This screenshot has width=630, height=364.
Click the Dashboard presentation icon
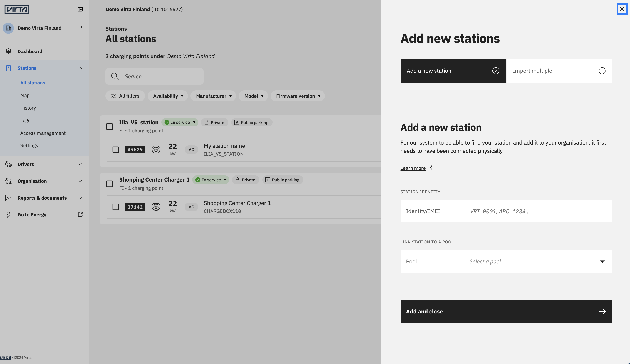pyautogui.click(x=8, y=51)
